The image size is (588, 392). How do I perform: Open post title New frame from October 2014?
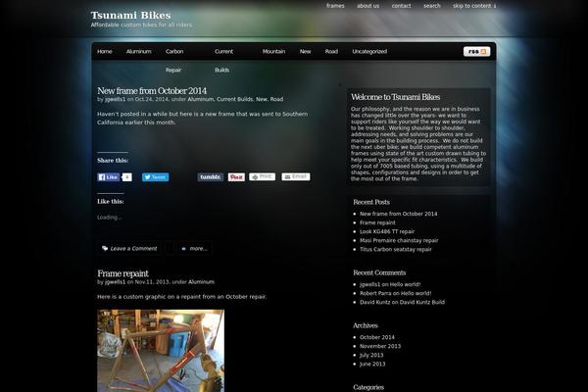point(152,91)
